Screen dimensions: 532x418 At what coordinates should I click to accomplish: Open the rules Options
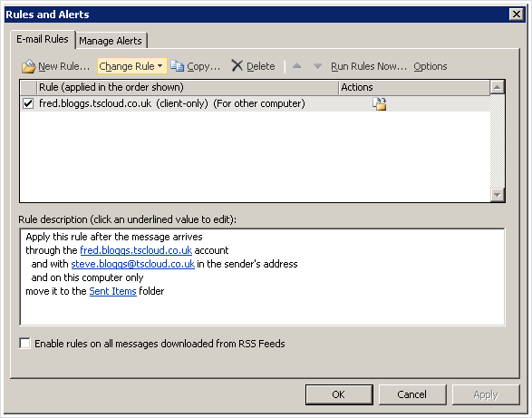point(430,66)
